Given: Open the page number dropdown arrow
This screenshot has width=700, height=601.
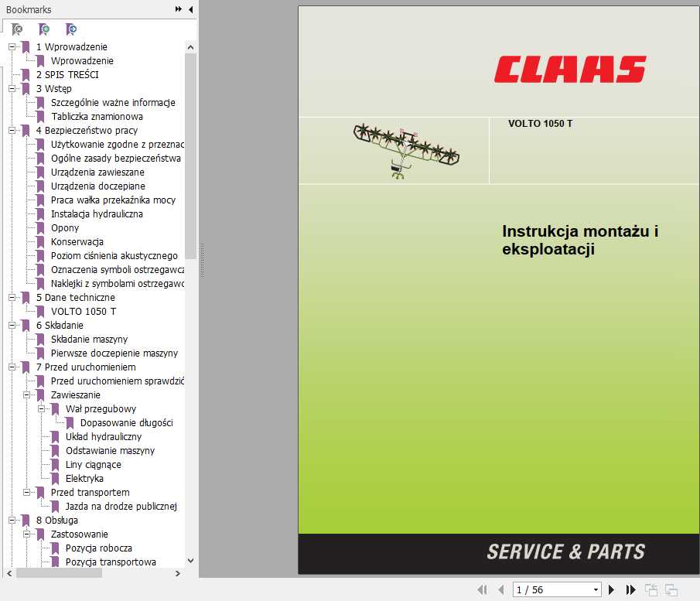Looking at the screenshot, I should pos(596,590).
